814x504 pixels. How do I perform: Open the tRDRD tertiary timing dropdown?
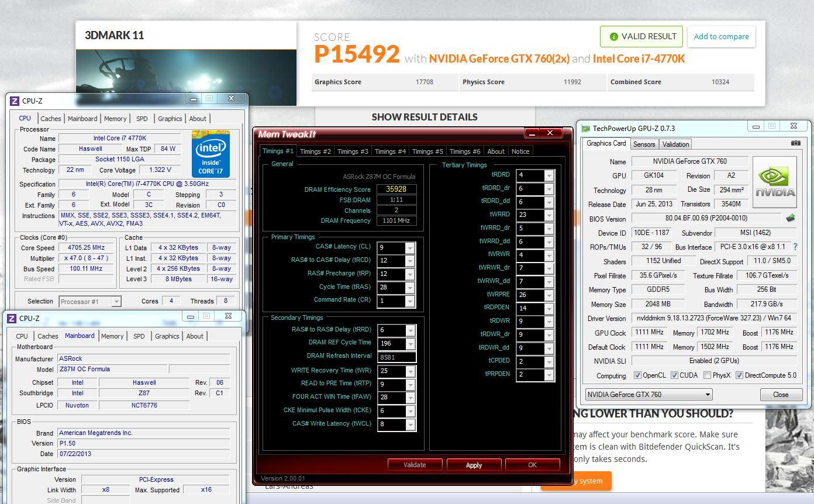tap(549, 175)
